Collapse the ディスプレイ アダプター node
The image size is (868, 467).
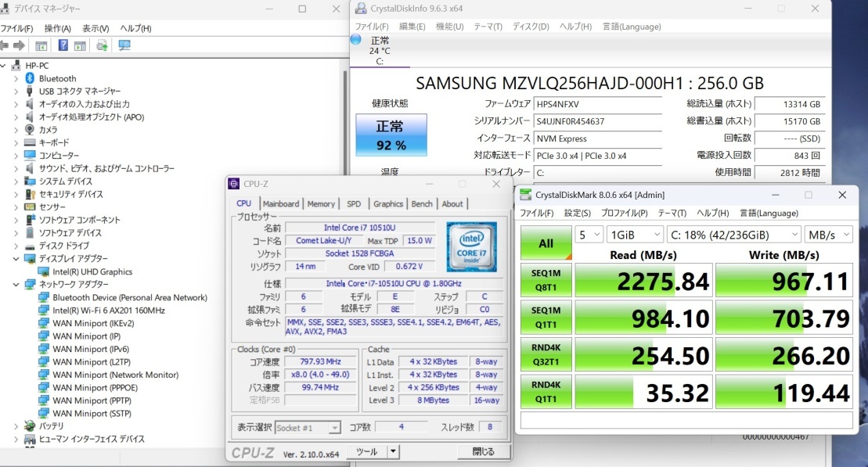pyautogui.click(x=16, y=258)
